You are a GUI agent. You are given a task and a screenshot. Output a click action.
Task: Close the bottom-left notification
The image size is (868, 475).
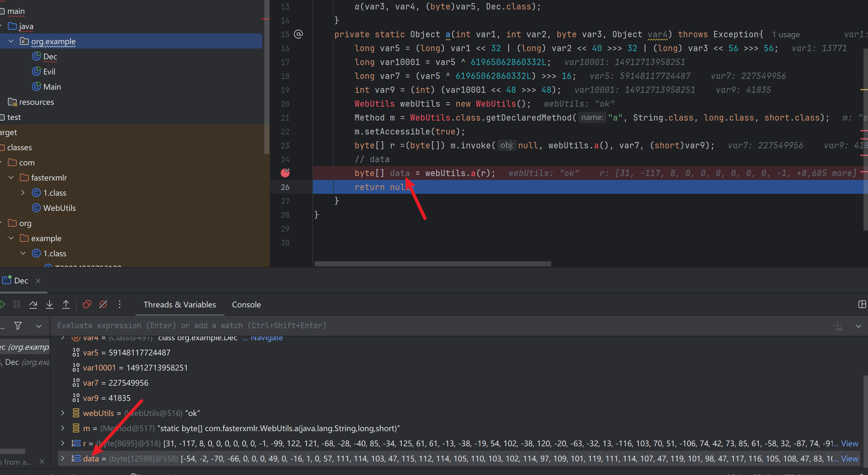click(42, 461)
